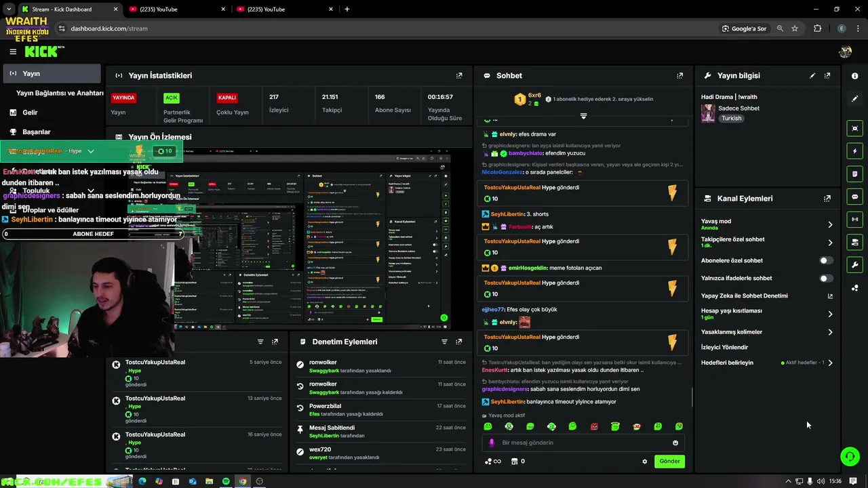This screenshot has height=488, width=868.
Task: Open a new browser tab
Action: click(x=347, y=9)
